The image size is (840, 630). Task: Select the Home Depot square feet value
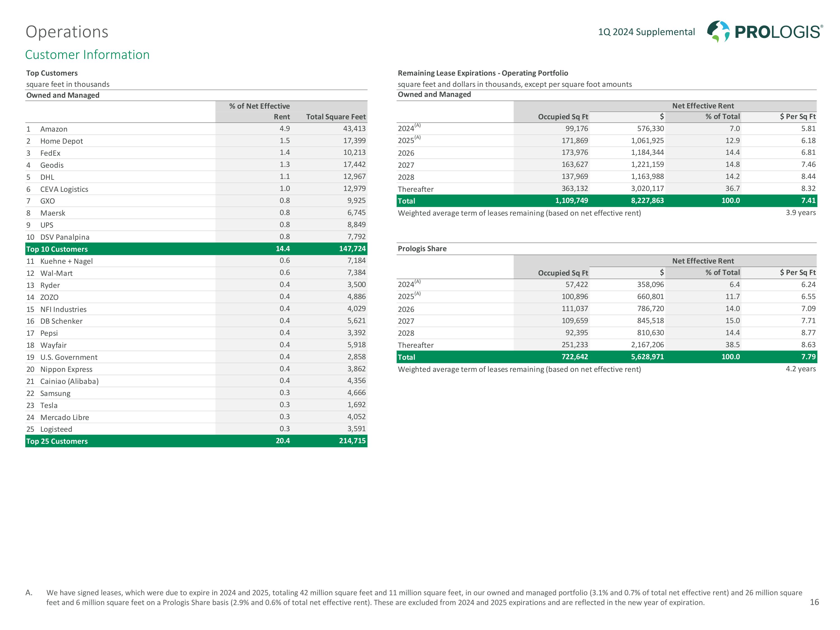pyautogui.click(x=354, y=141)
